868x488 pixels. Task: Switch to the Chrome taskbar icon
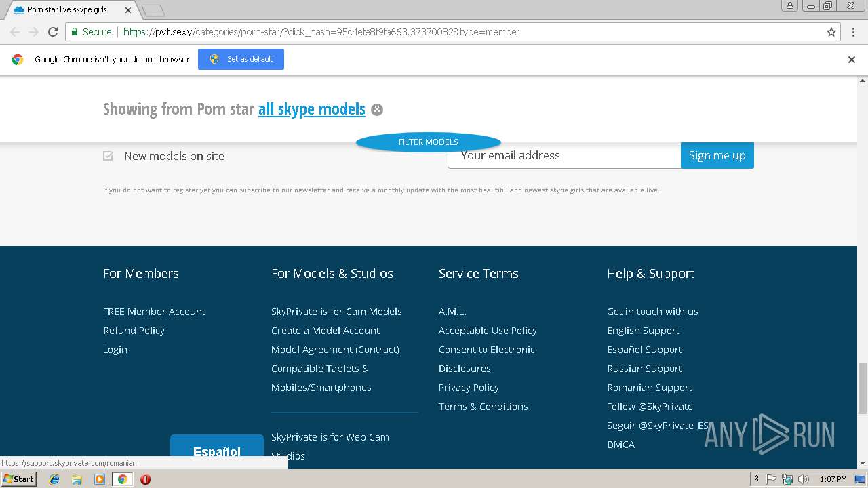coord(122,479)
